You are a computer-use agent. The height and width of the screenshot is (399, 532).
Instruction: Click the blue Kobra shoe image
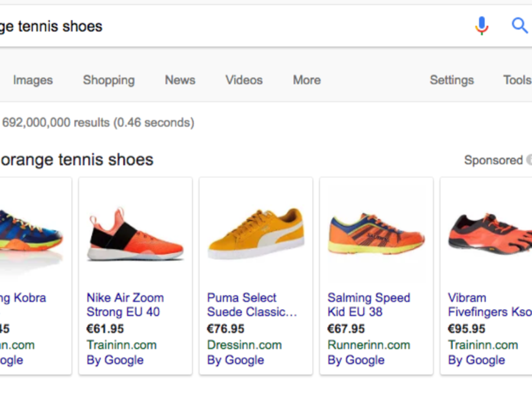click(x=31, y=232)
